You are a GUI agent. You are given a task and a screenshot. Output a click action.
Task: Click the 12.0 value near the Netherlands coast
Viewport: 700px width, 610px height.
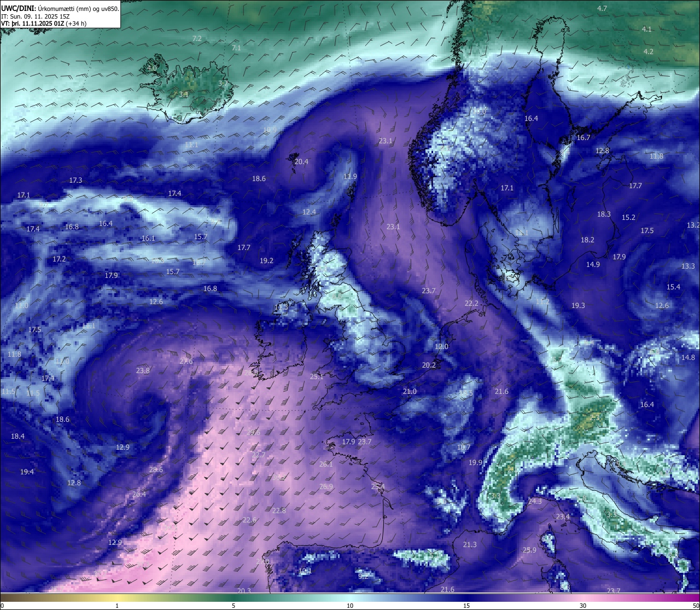[441, 346]
